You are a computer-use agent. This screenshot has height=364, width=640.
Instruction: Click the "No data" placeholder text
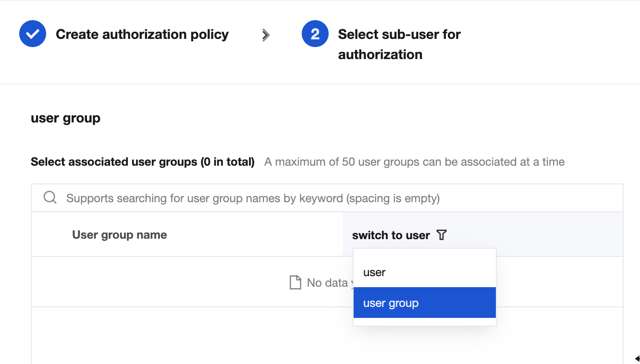click(x=327, y=283)
